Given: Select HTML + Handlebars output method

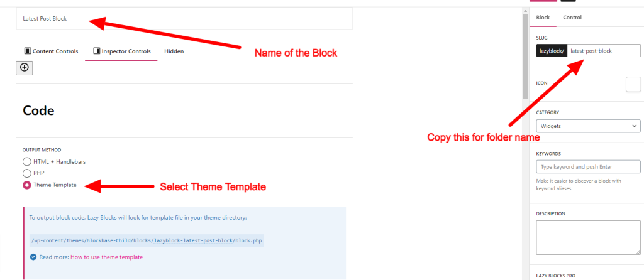Looking at the screenshot, I should pos(27,161).
